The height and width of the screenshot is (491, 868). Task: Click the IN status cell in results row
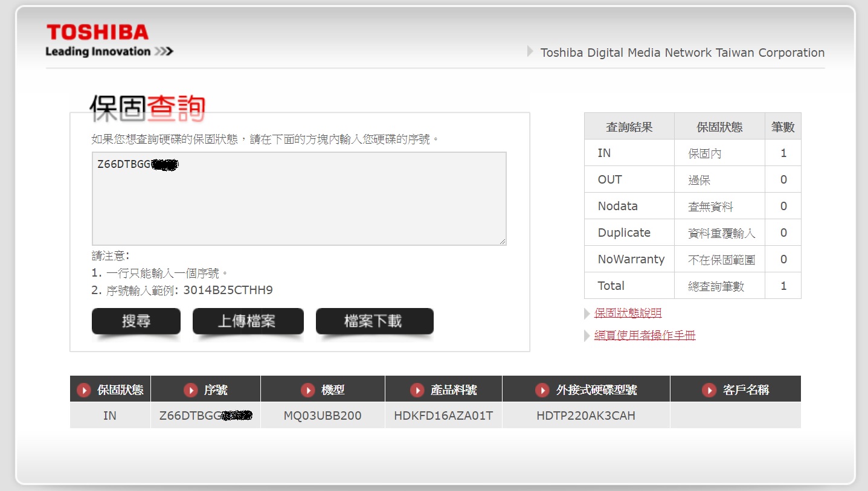(110, 416)
